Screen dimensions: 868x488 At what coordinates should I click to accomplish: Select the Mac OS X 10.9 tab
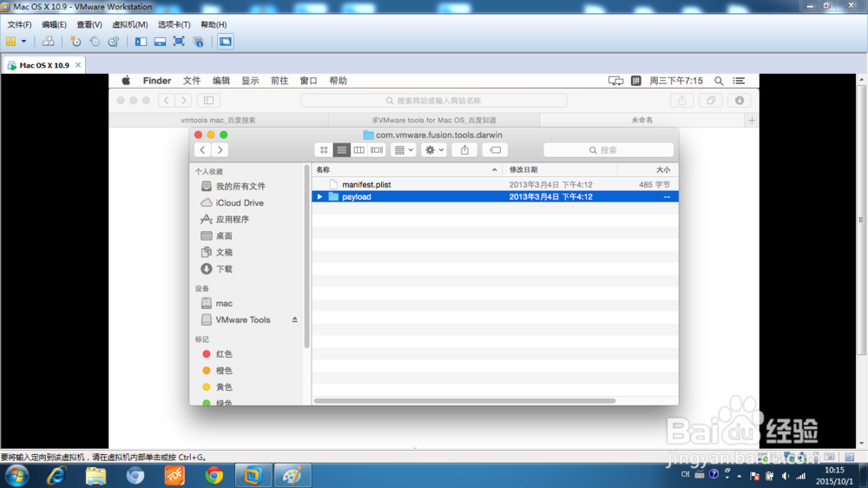pyautogui.click(x=44, y=65)
